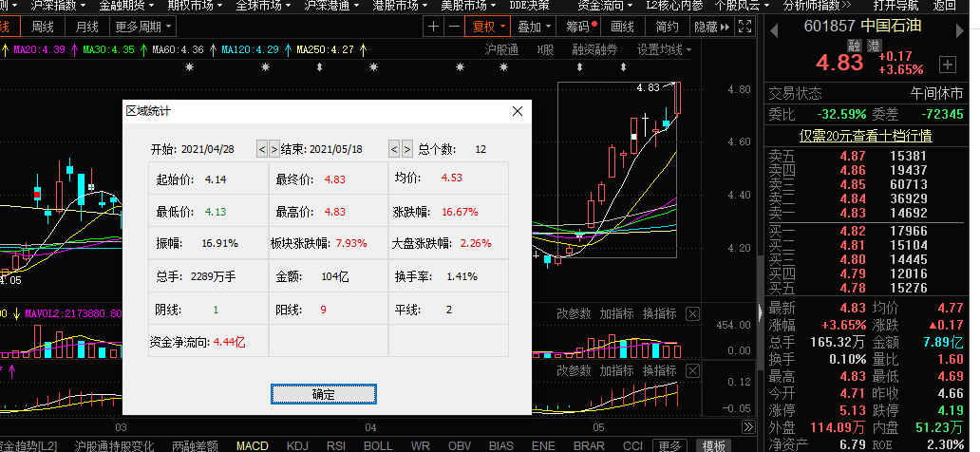The width and height of the screenshot is (980, 452).
Task: Switch to the 周线 weekly period
Action: [43, 27]
